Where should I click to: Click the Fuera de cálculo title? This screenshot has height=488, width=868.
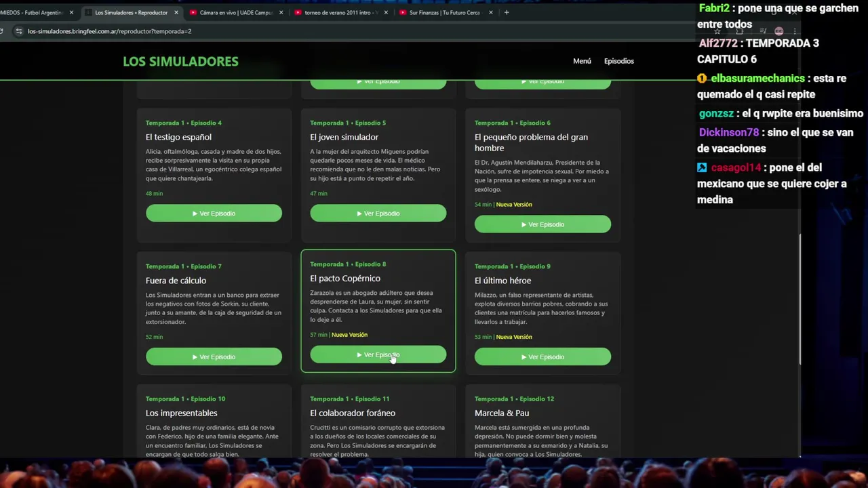[176, 281]
